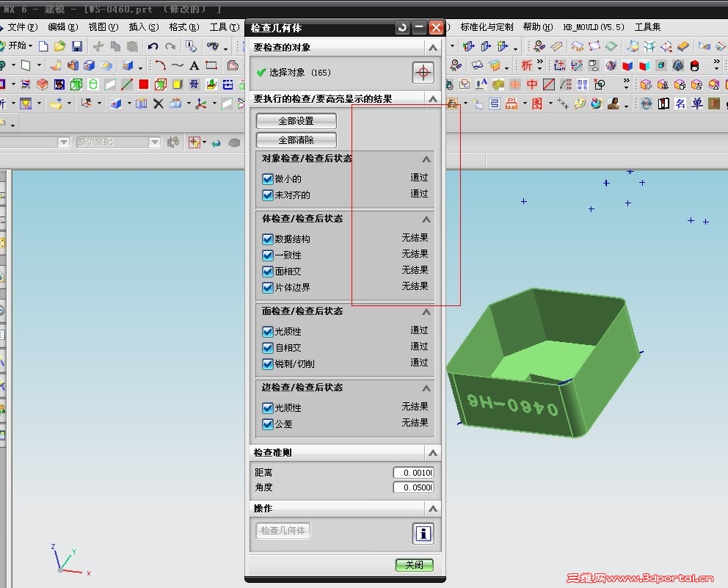This screenshot has width=728, height=588.
Task: Click the red '图' icon
Action: [x=536, y=104]
